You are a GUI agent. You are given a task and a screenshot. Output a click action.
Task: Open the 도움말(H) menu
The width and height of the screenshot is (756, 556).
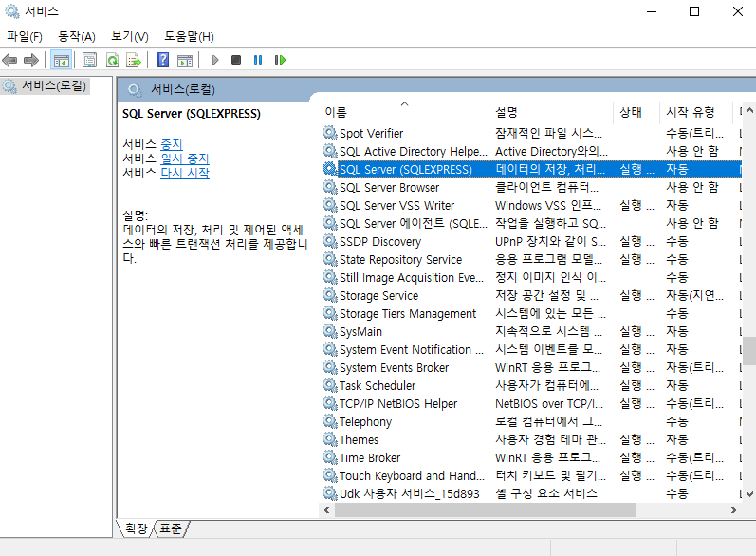coord(189,37)
